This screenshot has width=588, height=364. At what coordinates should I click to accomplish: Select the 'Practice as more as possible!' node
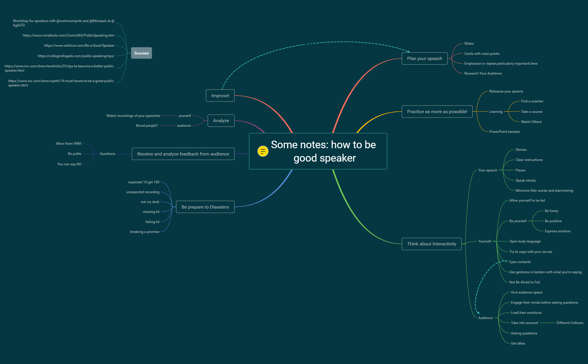(437, 111)
